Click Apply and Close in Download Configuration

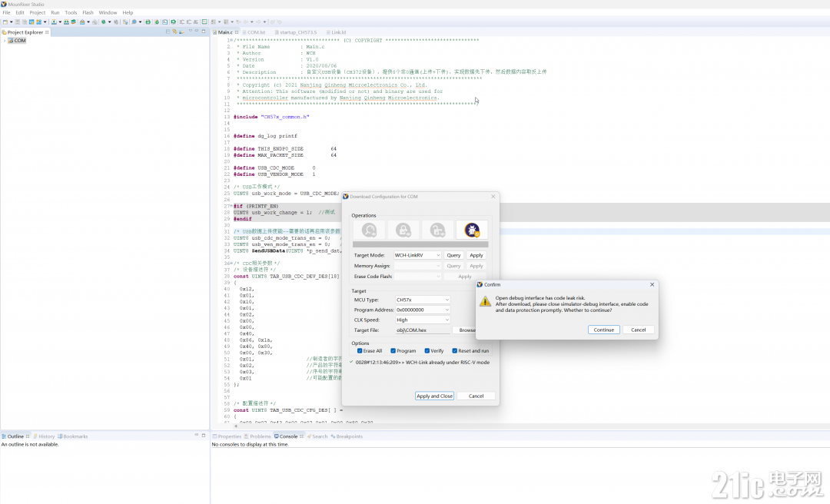pos(434,396)
